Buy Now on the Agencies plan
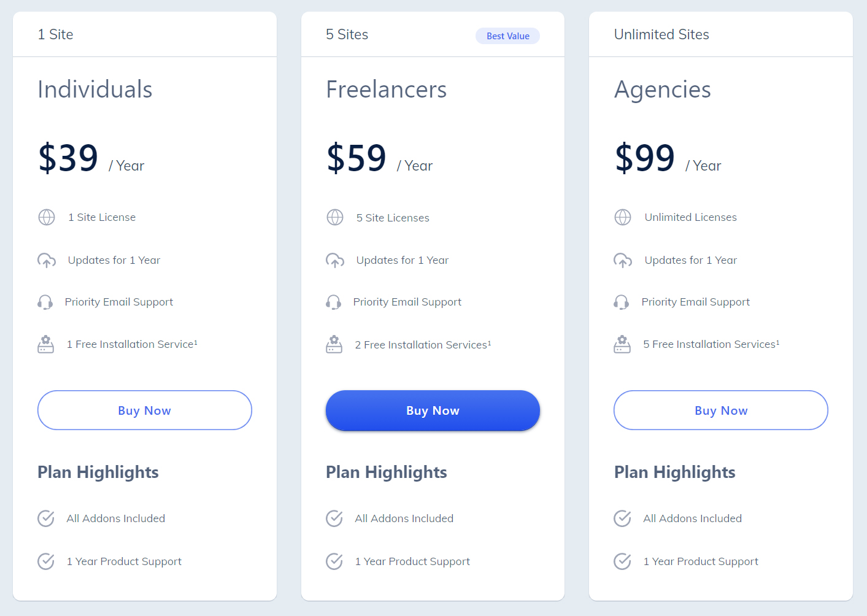The width and height of the screenshot is (867, 616). [720, 410]
